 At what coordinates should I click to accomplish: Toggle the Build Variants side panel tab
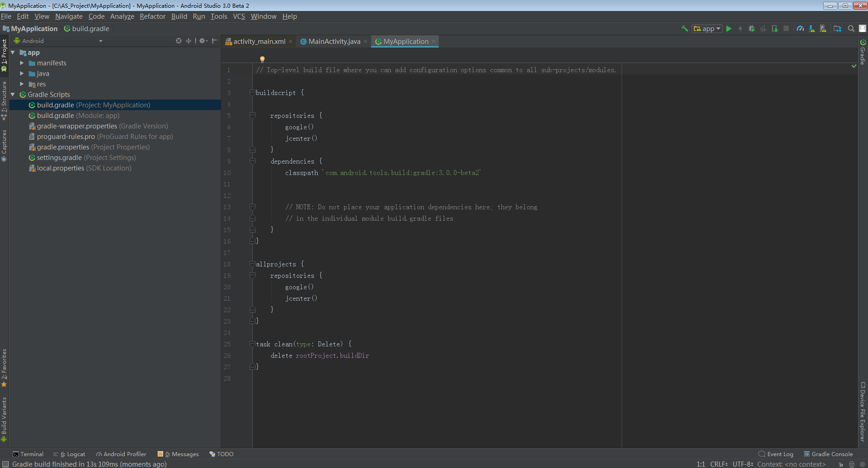coord(4,419)
